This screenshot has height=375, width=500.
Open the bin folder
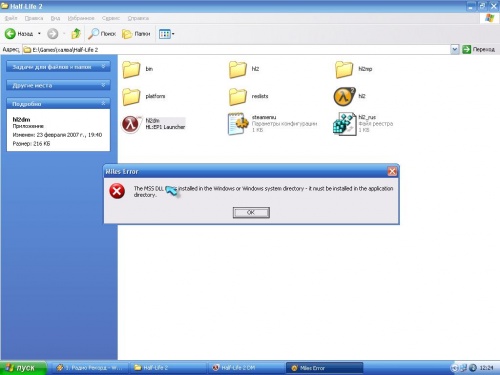point(131,69)
